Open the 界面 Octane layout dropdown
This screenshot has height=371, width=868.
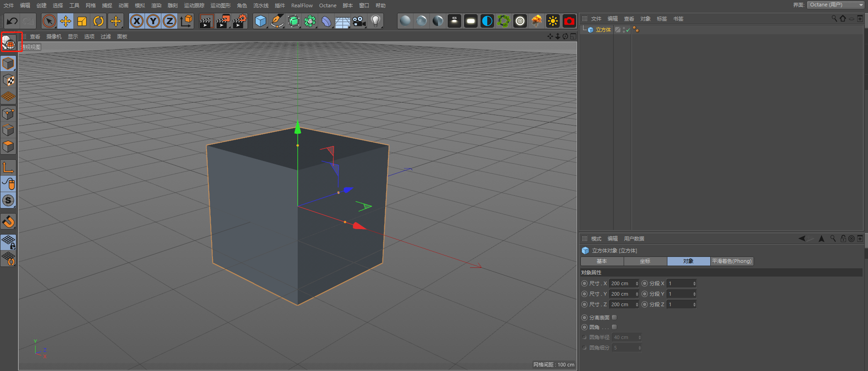coord(835,5)
